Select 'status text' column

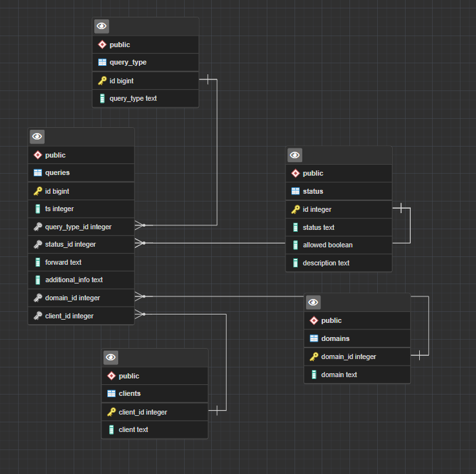click(339, 227)
